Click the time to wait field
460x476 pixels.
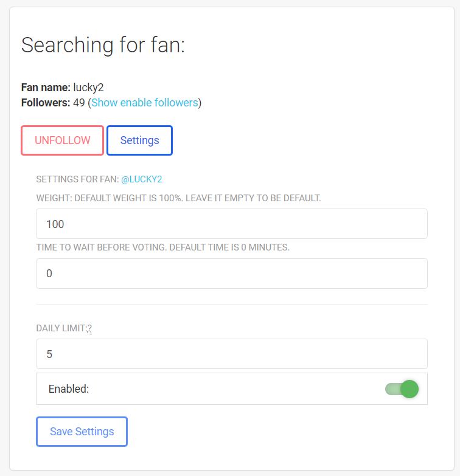pos(231,274)
